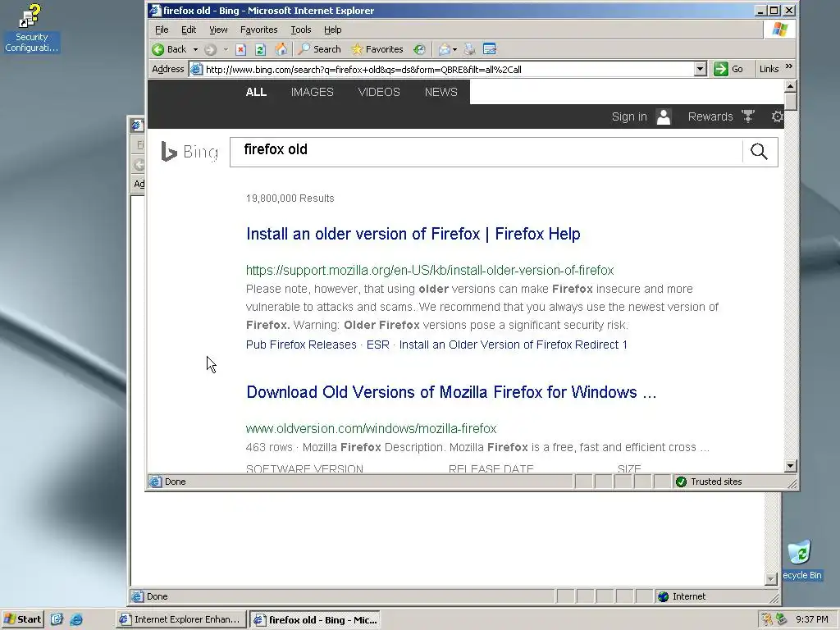Open the 'Pub Firefox Releases' sublink

(x=301, y=345)
